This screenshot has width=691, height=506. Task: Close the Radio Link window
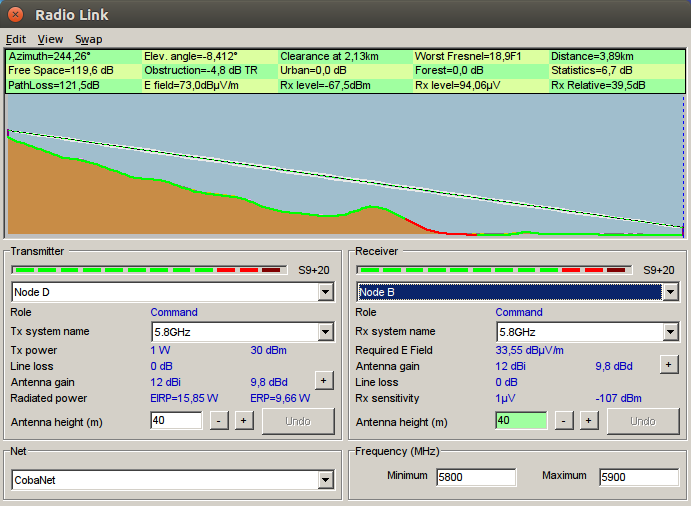pos(15,15)
